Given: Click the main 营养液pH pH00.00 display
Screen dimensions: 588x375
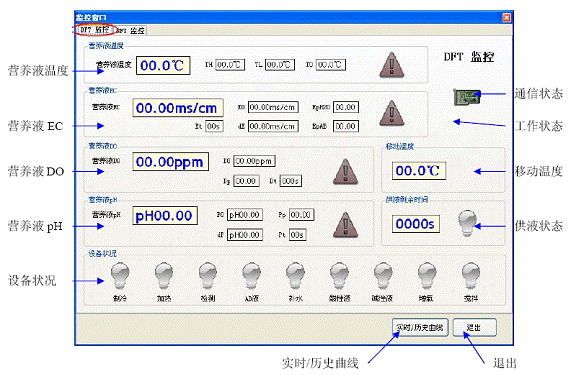Looking at the screenshot, I should [165, 216].
